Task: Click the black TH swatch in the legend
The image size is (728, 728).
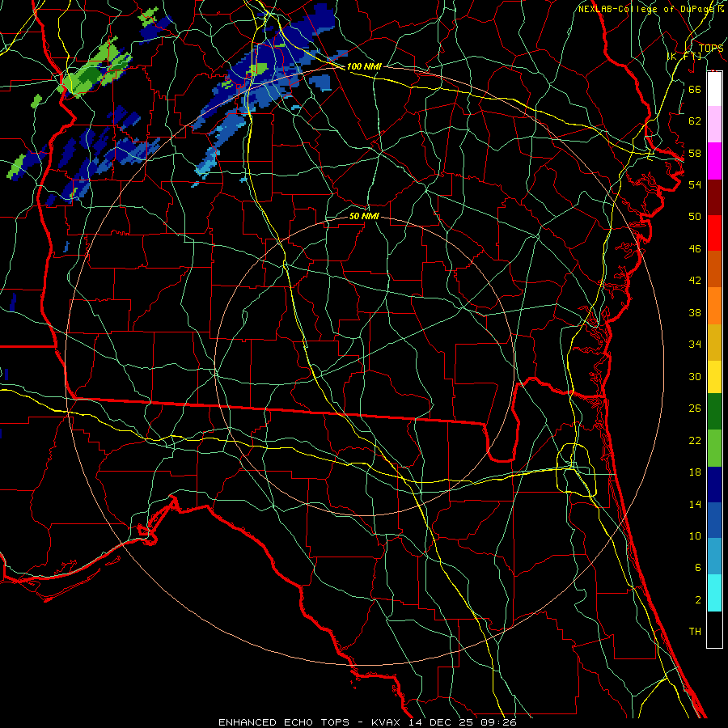Action: [x=714, y=629]
